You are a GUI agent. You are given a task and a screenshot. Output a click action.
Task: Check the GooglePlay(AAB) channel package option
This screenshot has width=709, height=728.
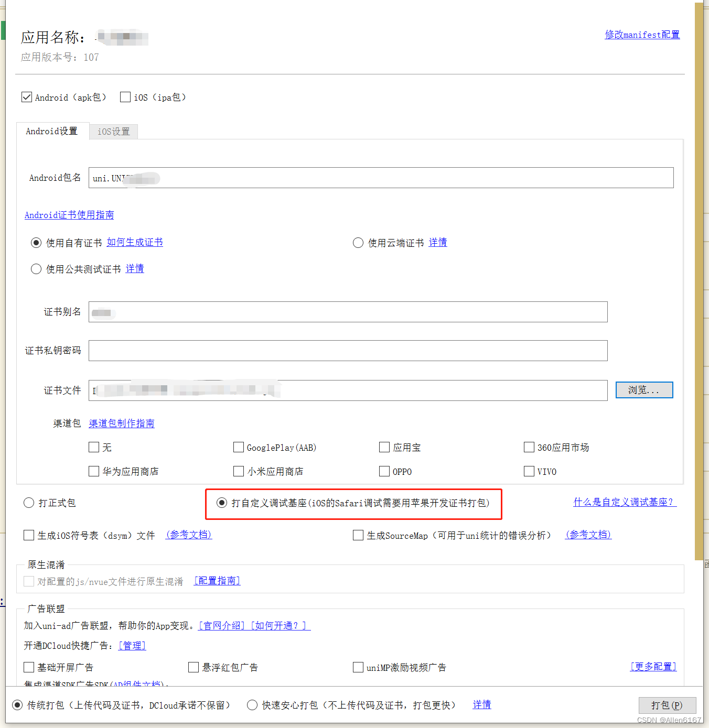pos(239,447)
